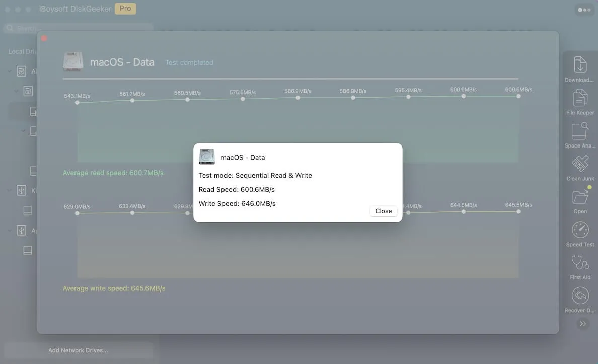Expand the toolbar with the double-chevron button

[582, 324]
